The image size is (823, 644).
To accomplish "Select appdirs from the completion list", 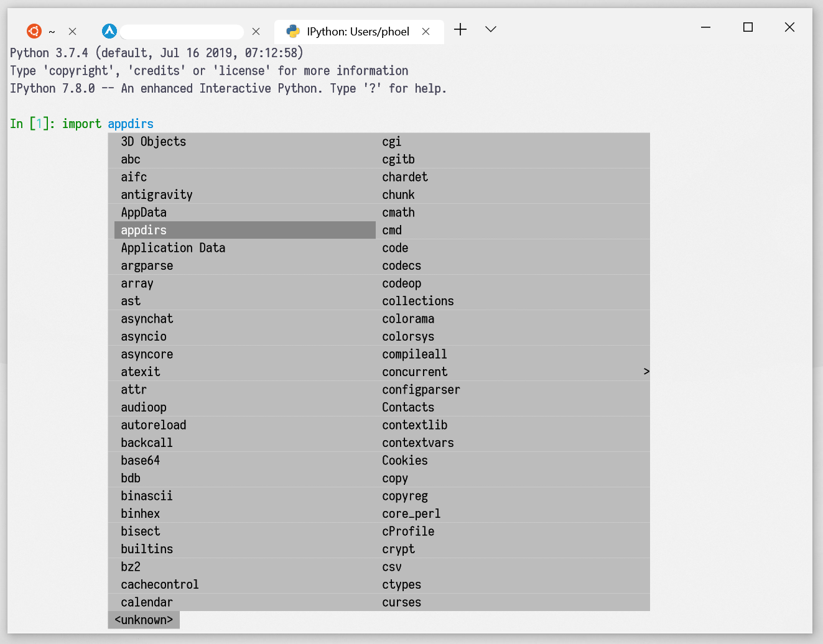I will pos(144,230).
